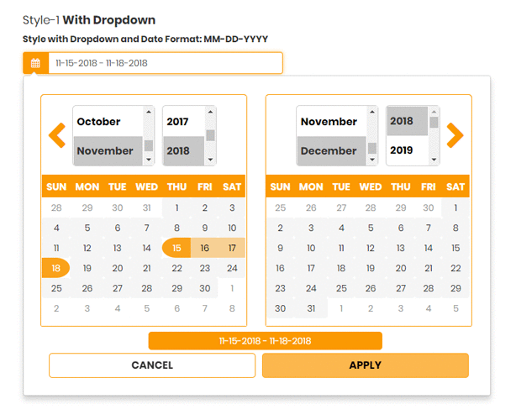This screenshot has height=420, width=516.
Task: Select November 30 in left calendar
Action: [x=203, y=288]
